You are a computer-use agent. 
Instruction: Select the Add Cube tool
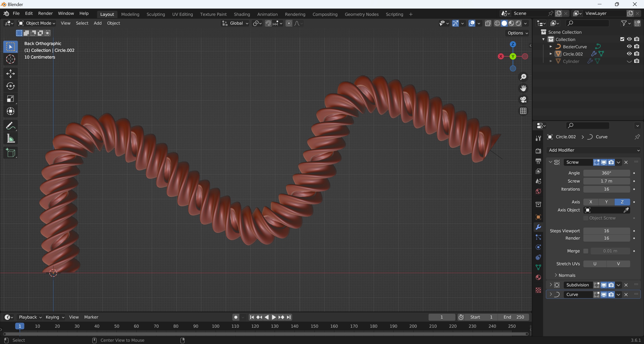[x=11, y=153]
